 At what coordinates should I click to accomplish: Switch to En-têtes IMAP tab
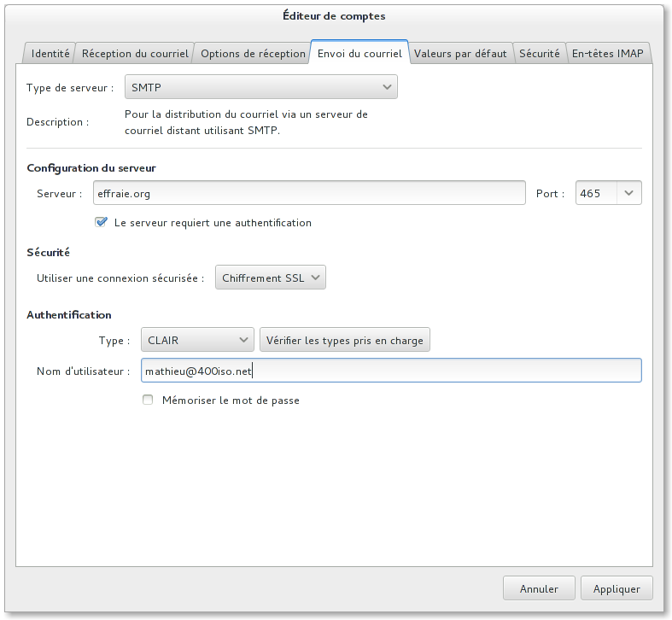pos(610,53)
